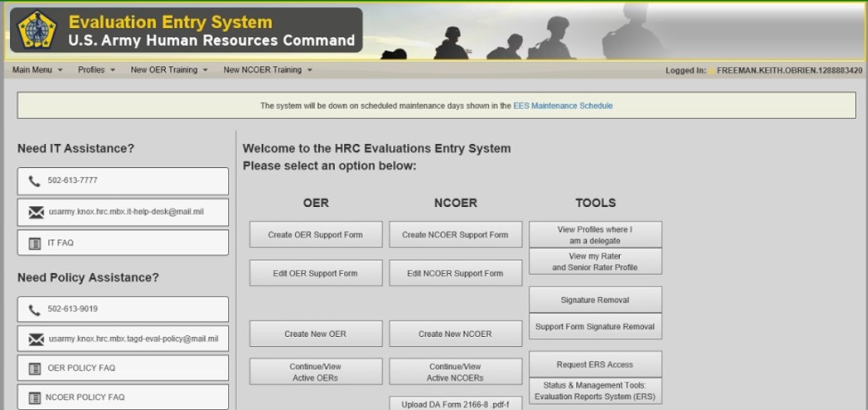Click the Need IT Assistance? heading
Screen dimensions: 868x410
tap(76, 149)
